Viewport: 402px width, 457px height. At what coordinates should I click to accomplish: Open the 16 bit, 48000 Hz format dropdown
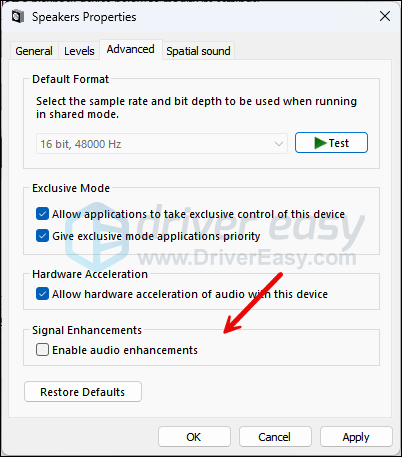coord(162,144)
